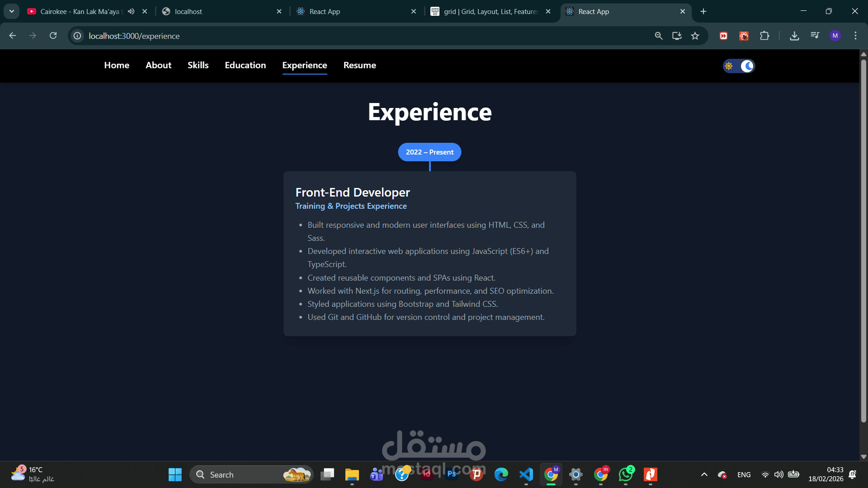Show hidden system tray icons
Screen dimensions: 868x488
pyautogui.click(x=704, y=474)
